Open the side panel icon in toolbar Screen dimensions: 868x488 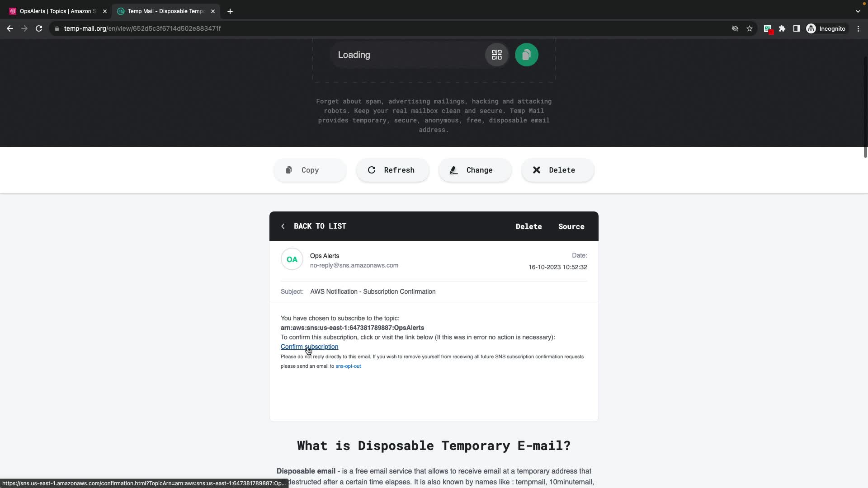point(797,28)
